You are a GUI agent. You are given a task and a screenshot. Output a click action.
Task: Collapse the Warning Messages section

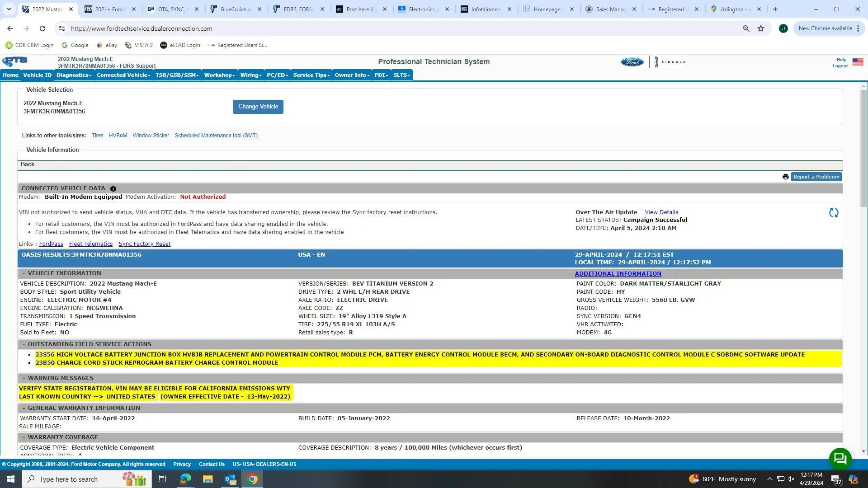(24, 379)
